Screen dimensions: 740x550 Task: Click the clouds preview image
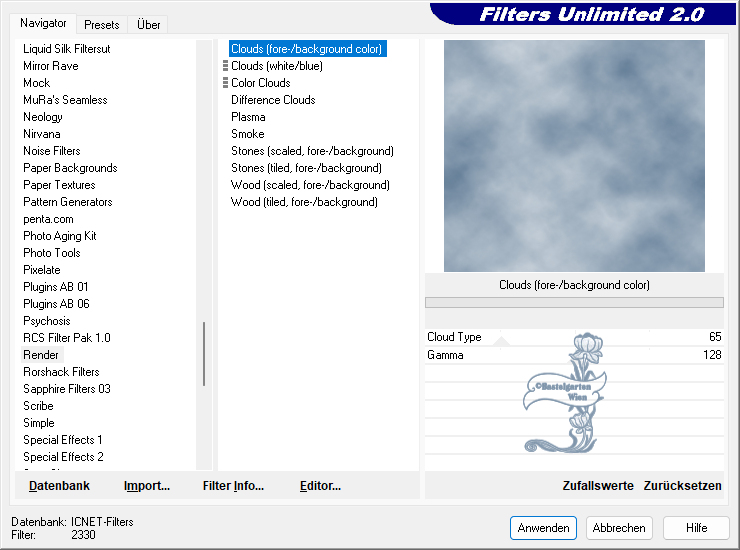574,156
